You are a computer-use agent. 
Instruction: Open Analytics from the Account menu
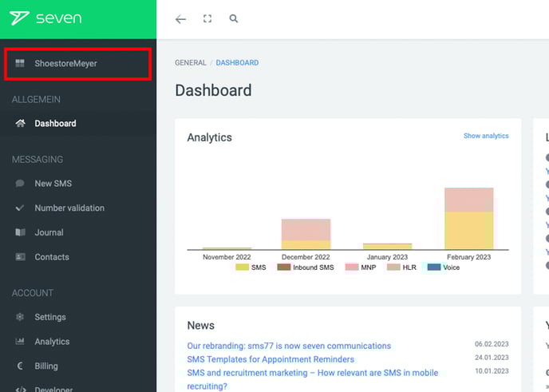[x=52, y=342]
